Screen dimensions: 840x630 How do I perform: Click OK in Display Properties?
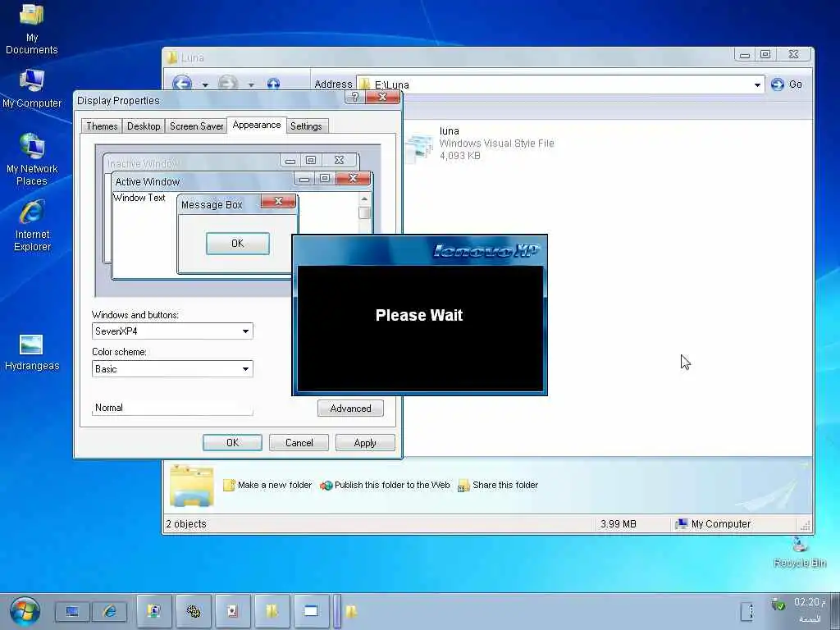click(232, 442)
